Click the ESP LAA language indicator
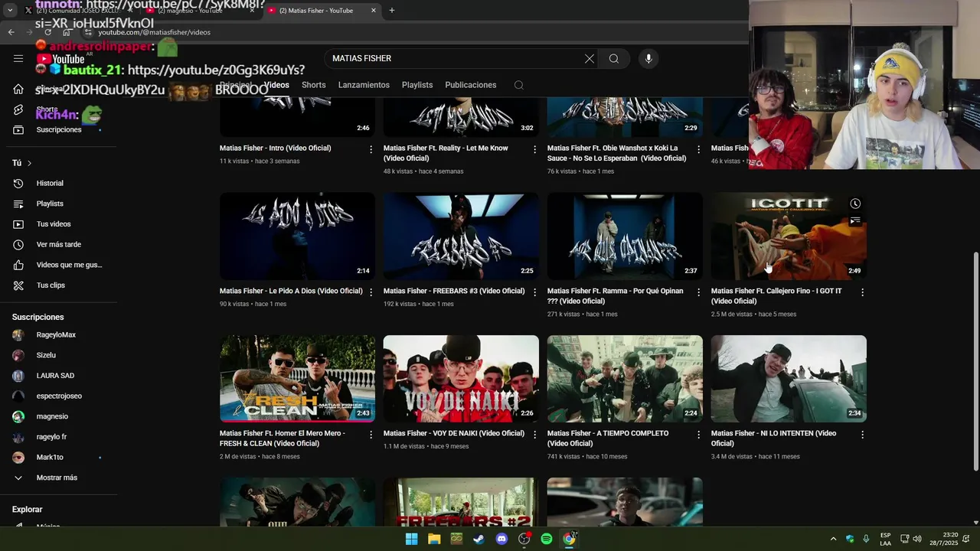Viewport: 980px width, 551px height. tap(885, 539)
